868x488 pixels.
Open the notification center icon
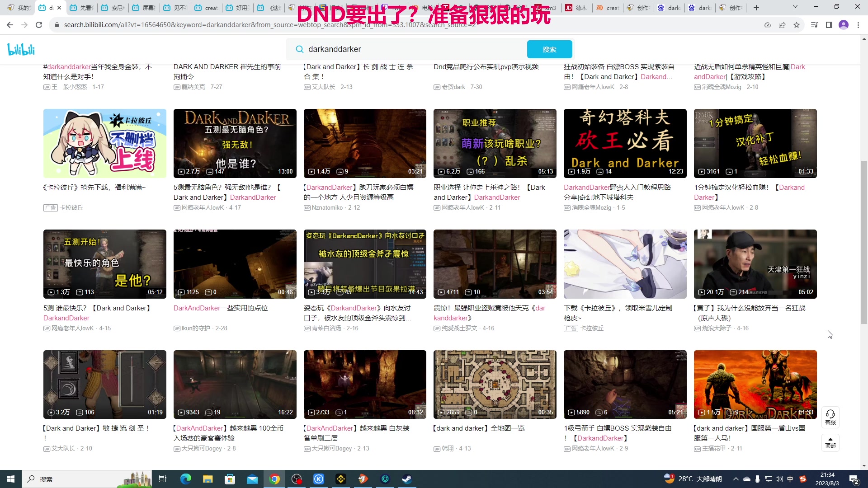854,479
